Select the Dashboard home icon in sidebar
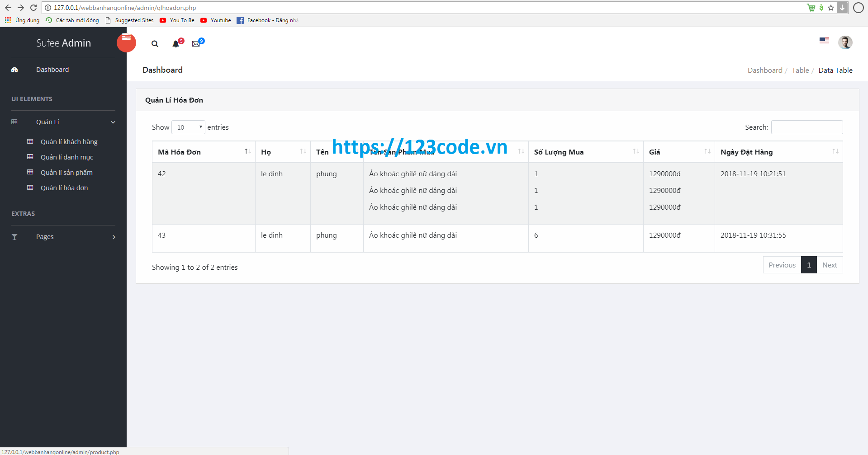 [x=15, y=70]
